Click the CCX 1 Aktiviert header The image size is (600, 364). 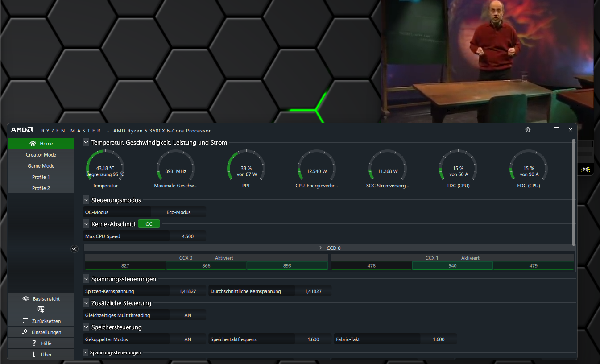[452, 258]
